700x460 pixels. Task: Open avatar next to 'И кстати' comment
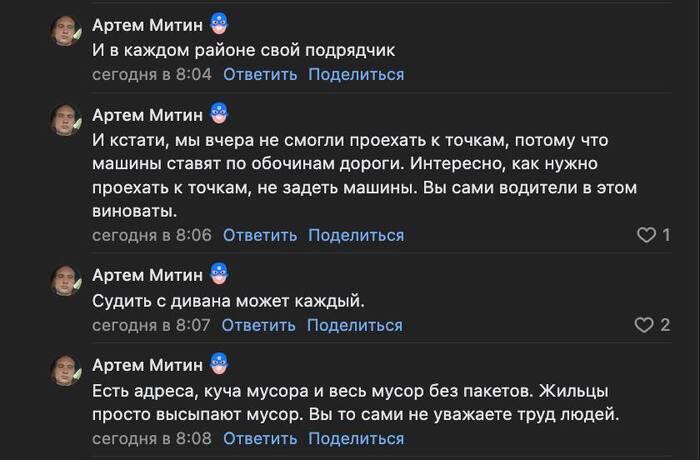point(67,126)
